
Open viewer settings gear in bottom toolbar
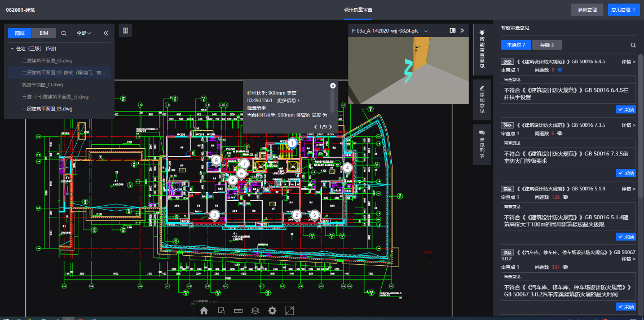[272, 310]
